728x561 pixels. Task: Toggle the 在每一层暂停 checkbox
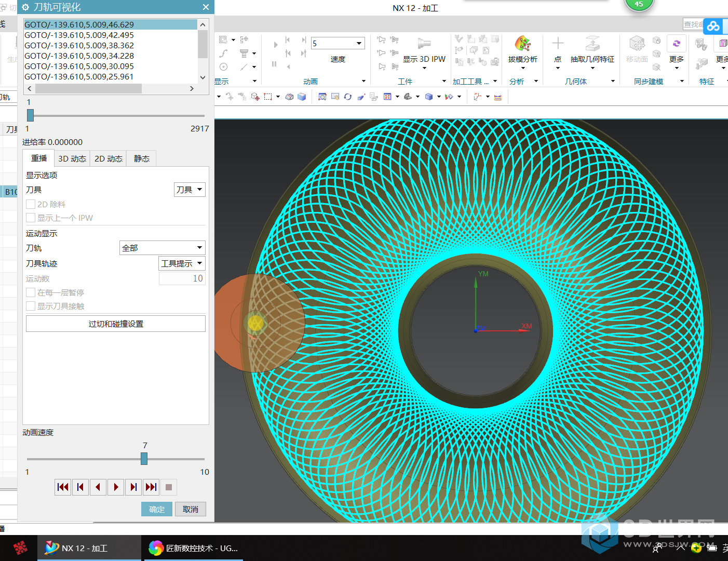[31, 292]
